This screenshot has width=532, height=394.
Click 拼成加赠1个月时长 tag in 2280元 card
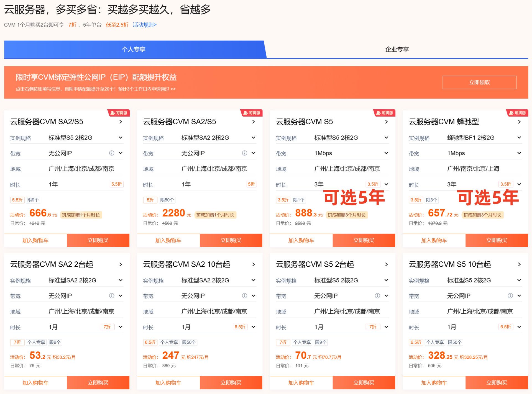click(x=215, y=215)
